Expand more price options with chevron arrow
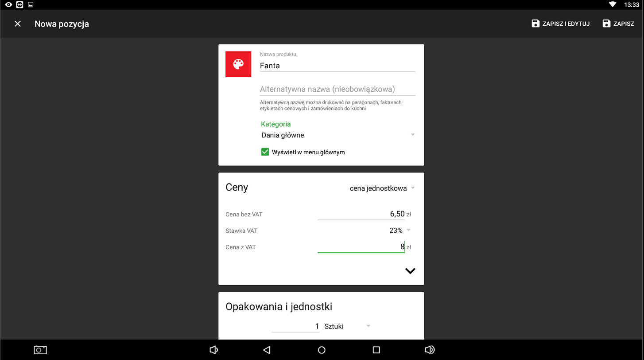Viewport: 644px width, 360px height. (x=410, y=271)
